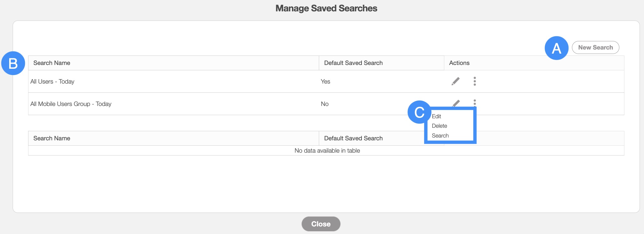Click Default Saved Search header above Yes value
Screen dimensions: 644x234
353,63
